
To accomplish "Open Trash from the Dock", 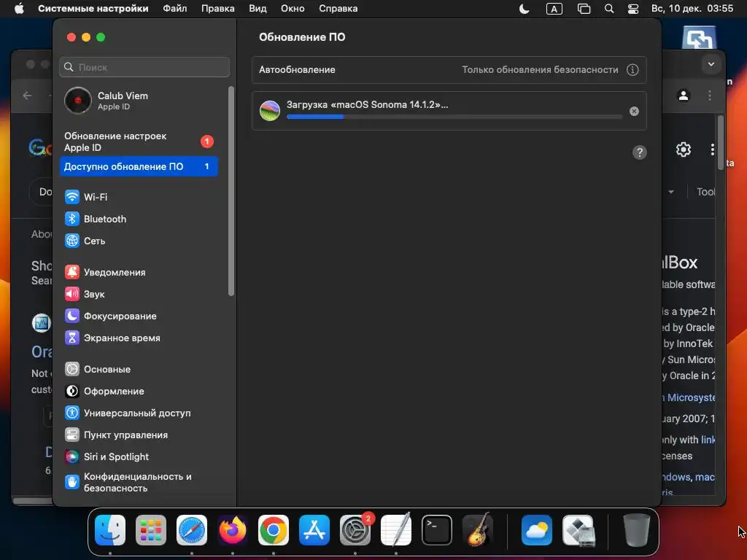I will [x=636, y=529].
